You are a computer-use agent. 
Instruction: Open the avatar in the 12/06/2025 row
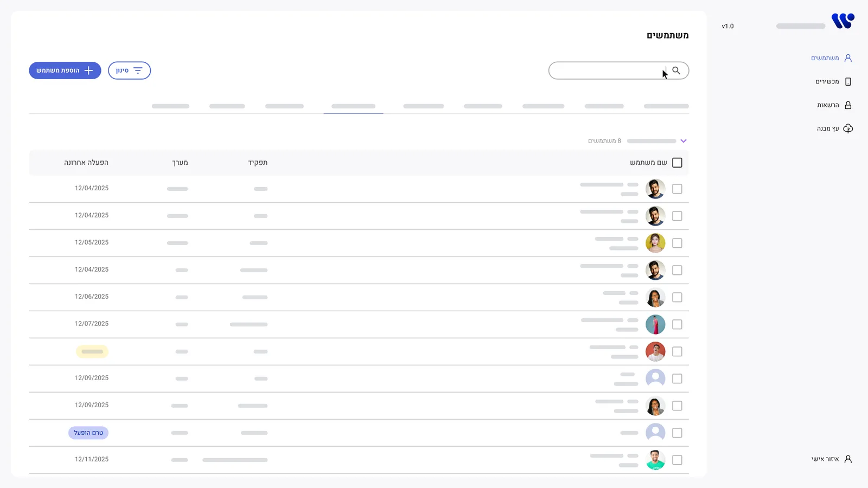point(655,297)
